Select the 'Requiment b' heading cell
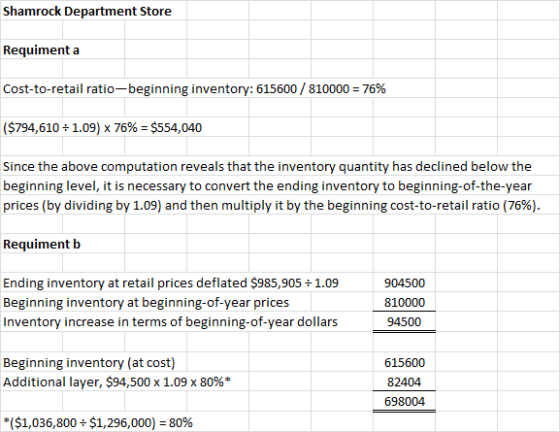The height and width of the screenshot is (432, 560). point(42,244)
